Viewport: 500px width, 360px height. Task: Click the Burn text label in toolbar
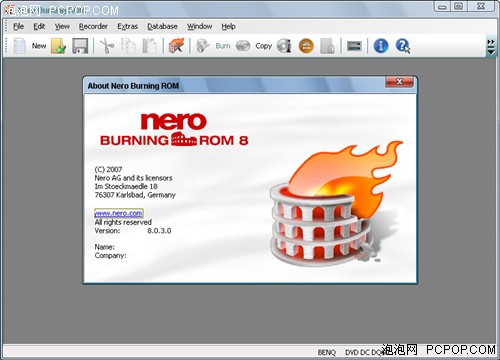tap(223, 46)
